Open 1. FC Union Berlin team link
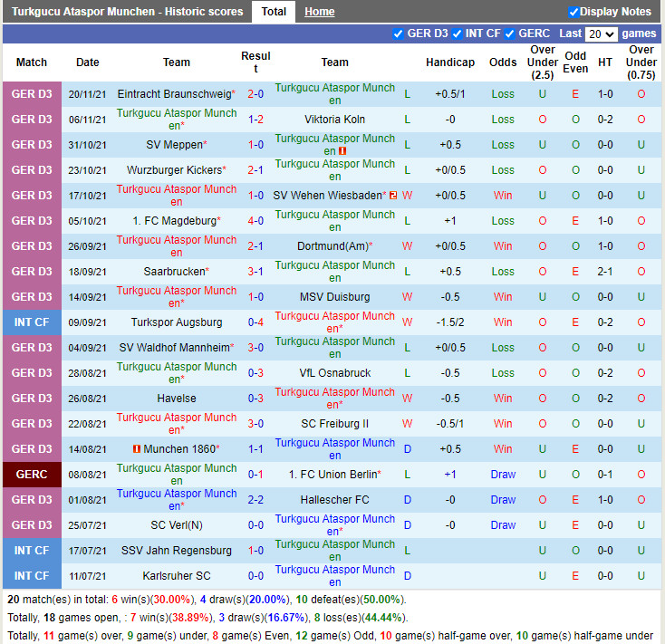Viewport: 665px width, 644px height. [332, 475]
